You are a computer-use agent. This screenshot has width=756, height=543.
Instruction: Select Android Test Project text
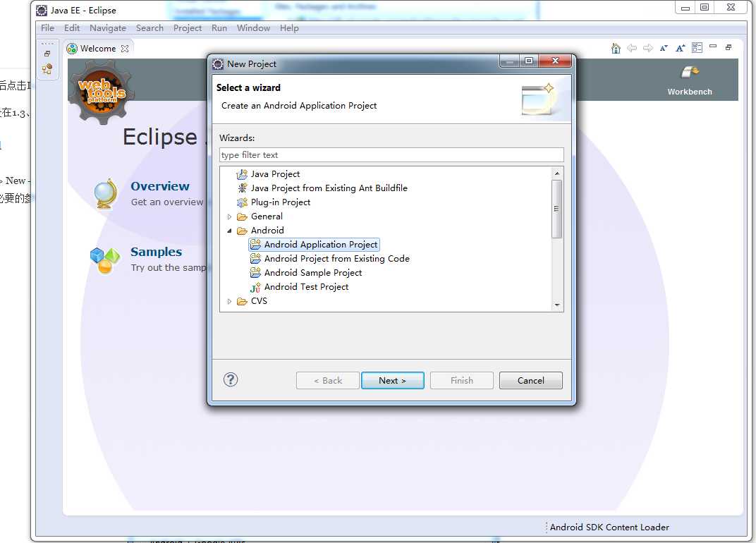tap(306, 287)
